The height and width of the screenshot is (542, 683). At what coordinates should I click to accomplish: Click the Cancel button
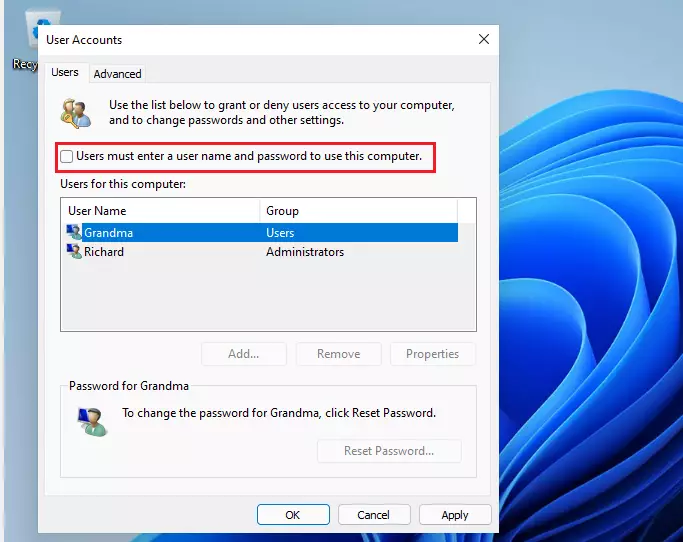pos(374,515)
